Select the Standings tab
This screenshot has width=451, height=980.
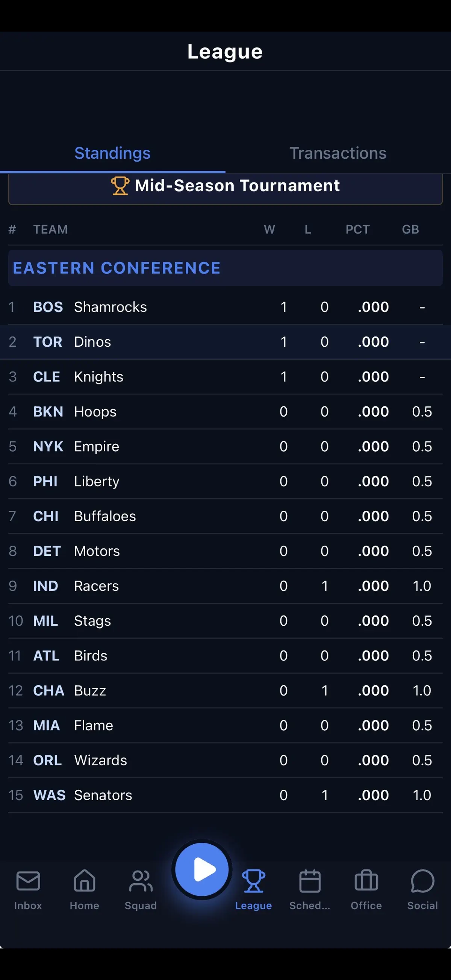[x=112, y=153]
